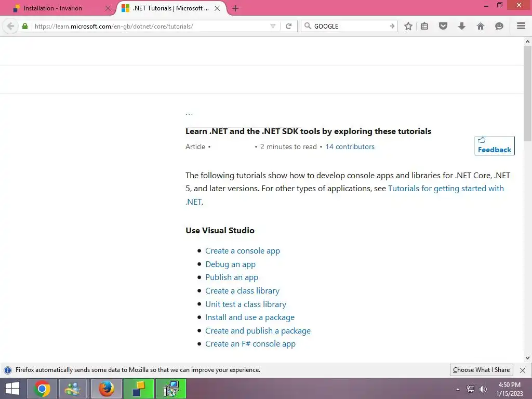Image resolution: width=532 pixels, height=399 pixels.
Task: Open the 14 contributors link
Action: (350, 147)
